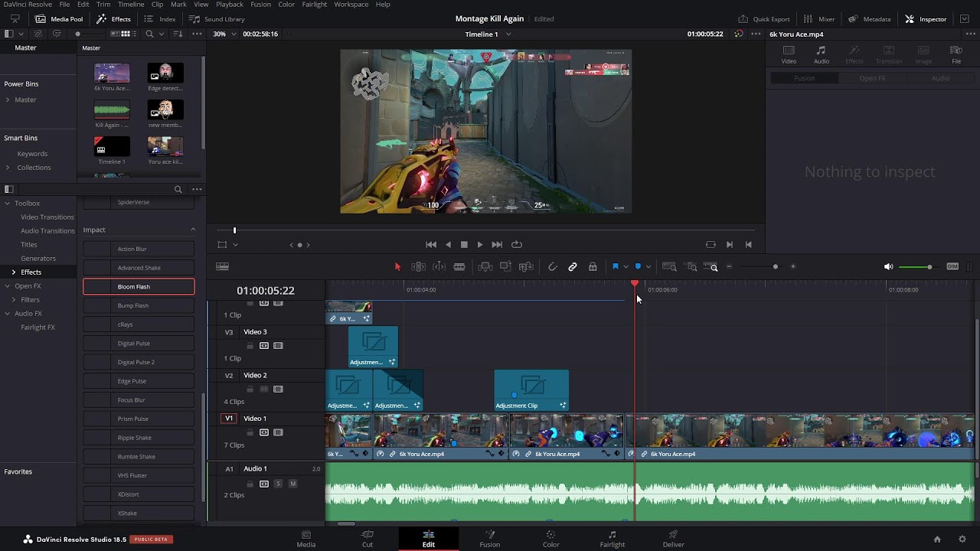
Task: Disable the Video 1 track
Action: [x=278, y=432]
